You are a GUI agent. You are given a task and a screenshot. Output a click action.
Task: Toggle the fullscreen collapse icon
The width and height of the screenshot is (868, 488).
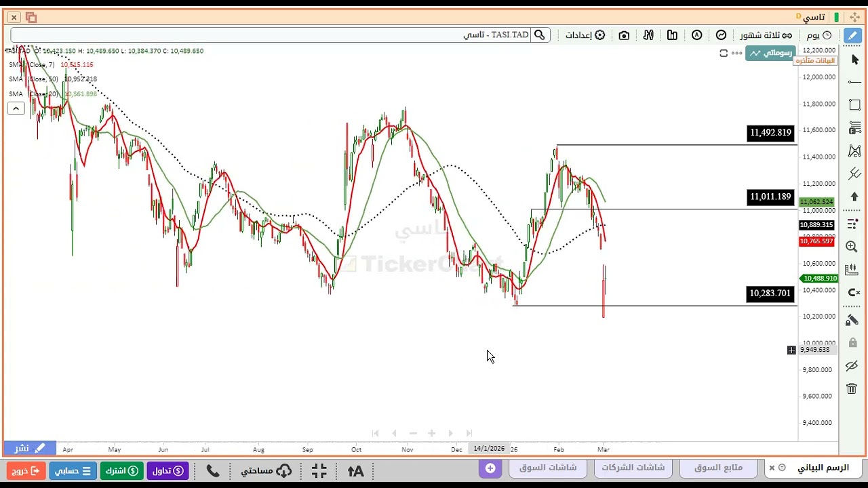(319, 470)
